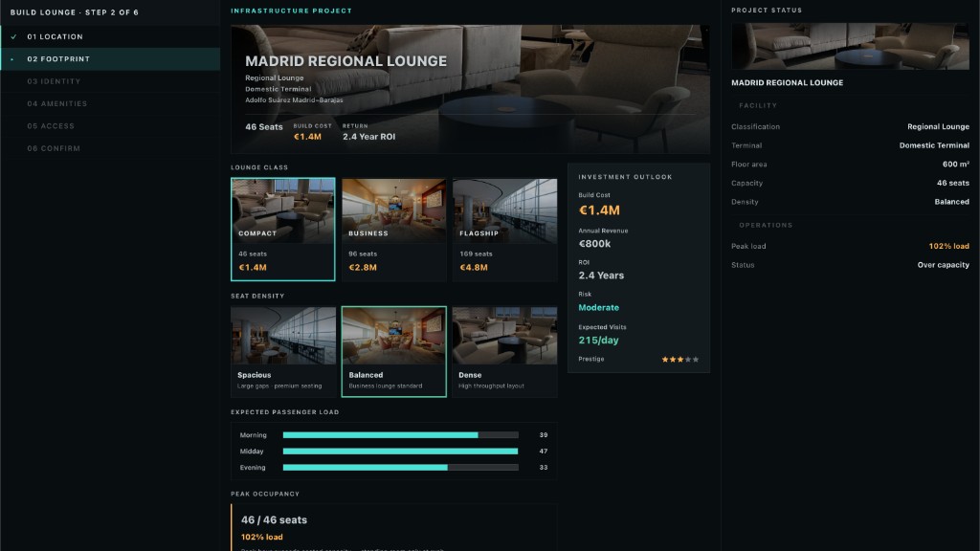Viewport: 980px width, 551px height.
Task: Click the 215/day expected visits value
Action: tap(599, 341)
